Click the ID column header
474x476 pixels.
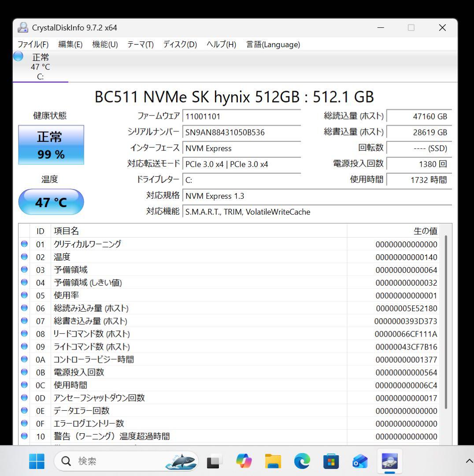click(40, 231)
